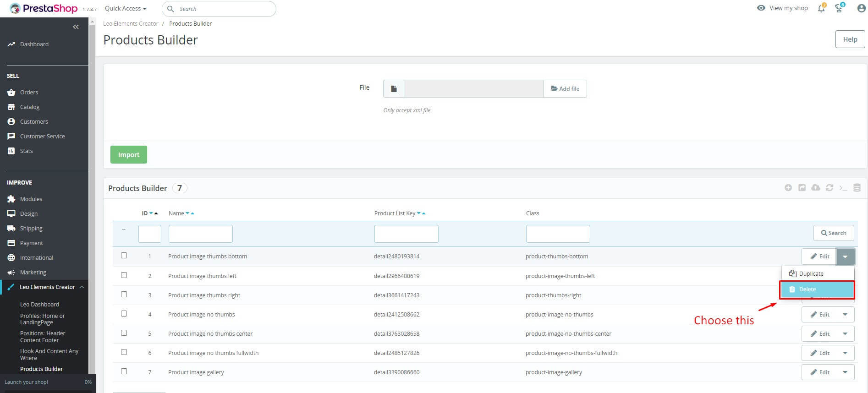Open Hook And Content Any Where submenu item
This screenshot has height=393, width=868.
(x=49, y=355)
